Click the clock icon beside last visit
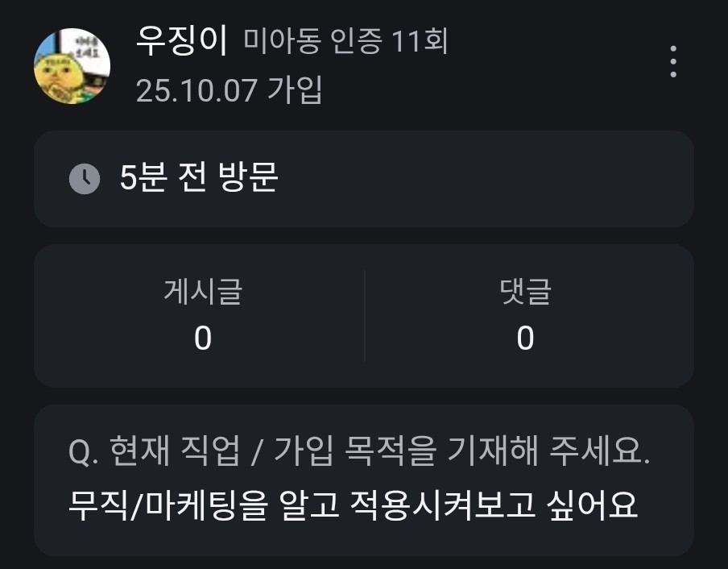Image resolution: width=728 pixels, height=569 pixels. tap(85, 178)
